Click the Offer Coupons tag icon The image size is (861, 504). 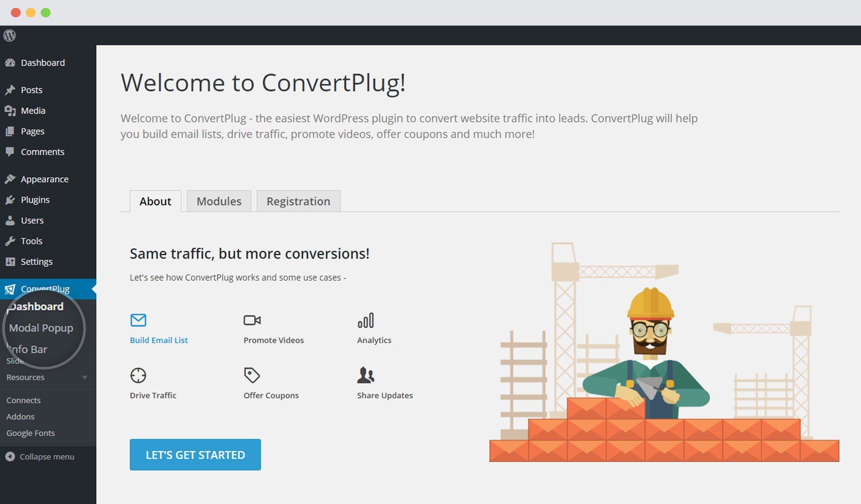click(x=251, y=375)
